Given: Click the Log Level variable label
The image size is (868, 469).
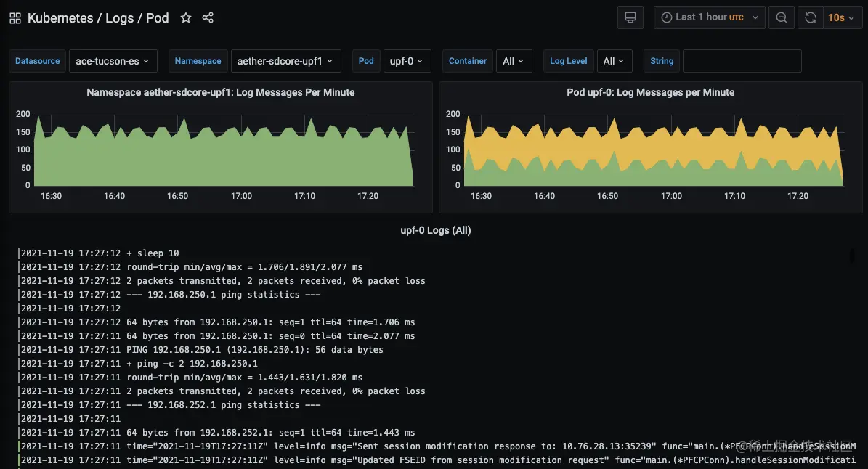Looking at the screenshot, I should coord(568,61).
